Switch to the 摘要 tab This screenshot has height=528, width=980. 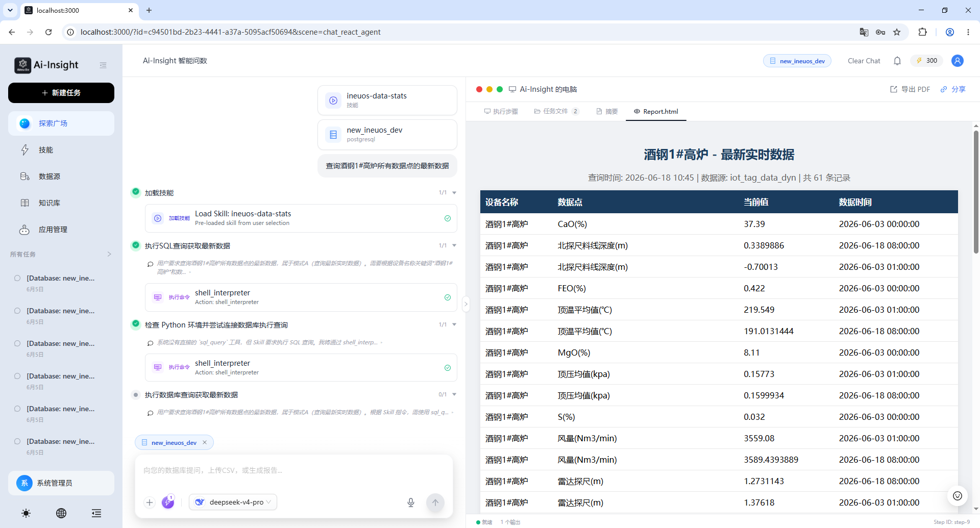pos(607,111)
